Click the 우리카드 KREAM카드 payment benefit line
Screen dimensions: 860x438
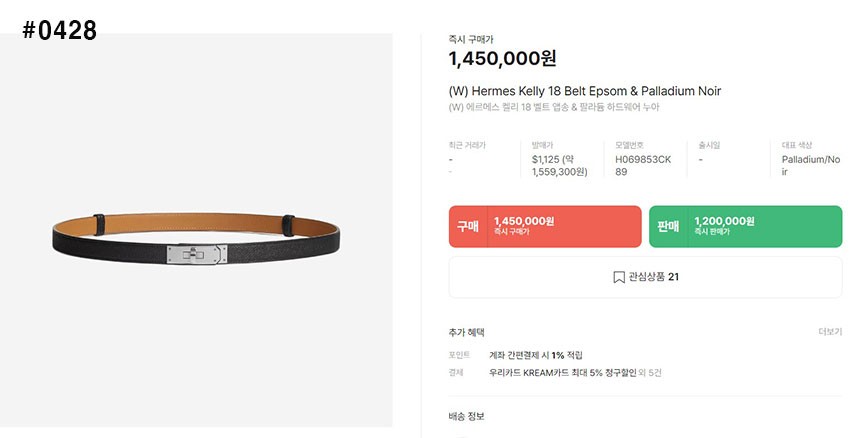pyautogui.click(x=575, y=373)
